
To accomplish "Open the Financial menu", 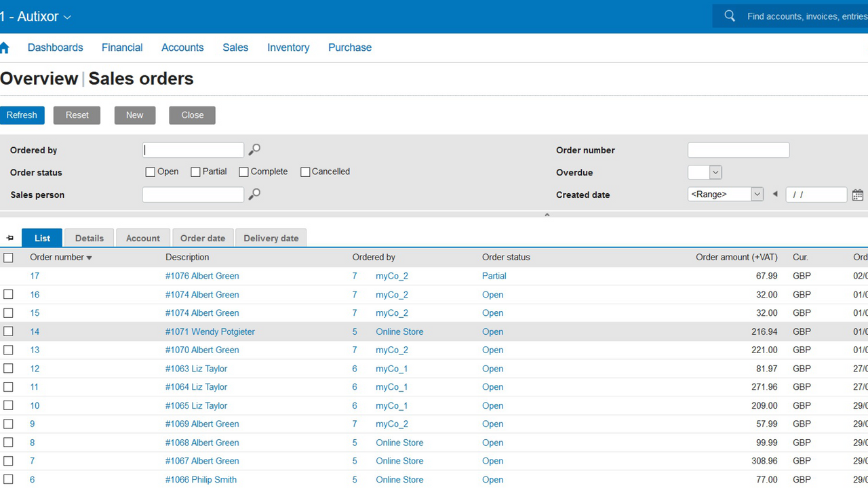I will click(122, 47).
